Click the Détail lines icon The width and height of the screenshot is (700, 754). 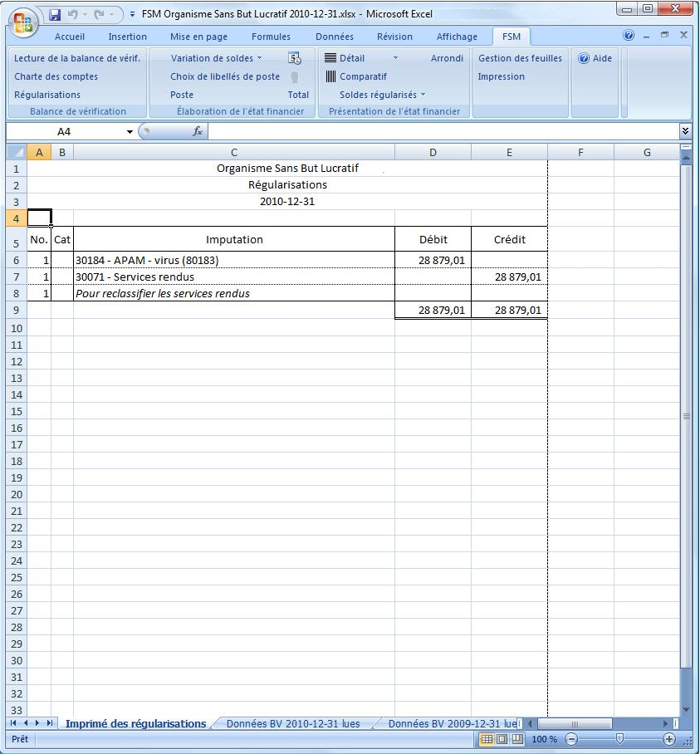tap(330, 58)
